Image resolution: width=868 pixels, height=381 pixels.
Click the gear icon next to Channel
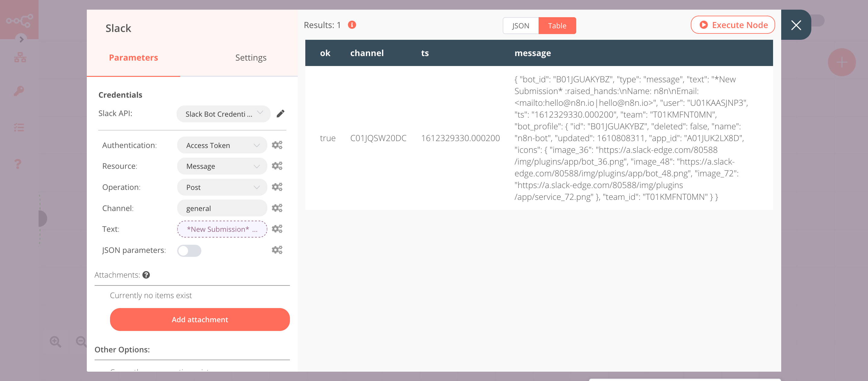277,208
